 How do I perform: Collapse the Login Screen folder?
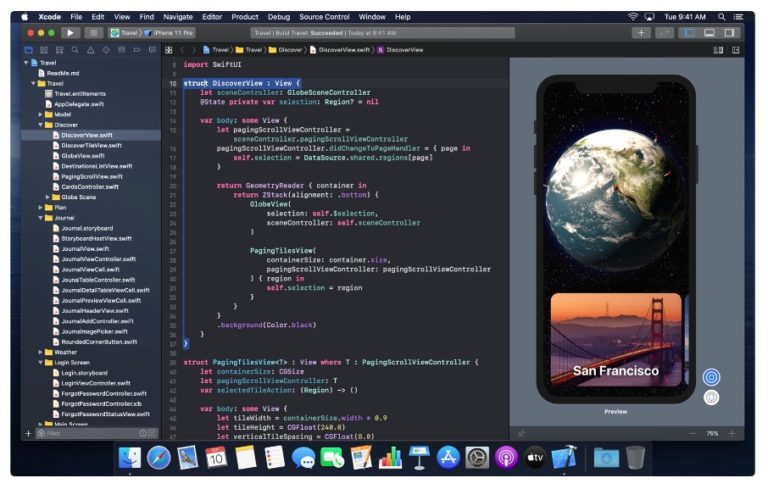pos(40,362)
